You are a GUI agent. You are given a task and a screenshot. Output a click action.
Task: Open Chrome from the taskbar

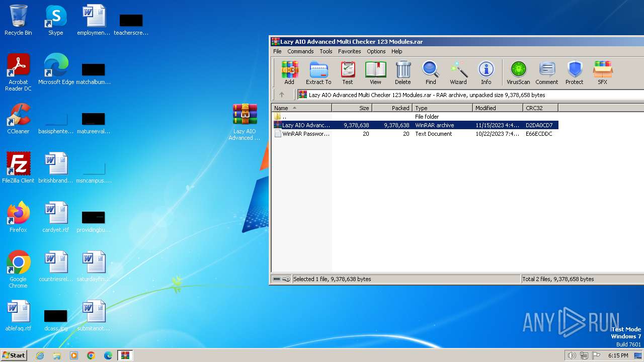click(91, 355)
